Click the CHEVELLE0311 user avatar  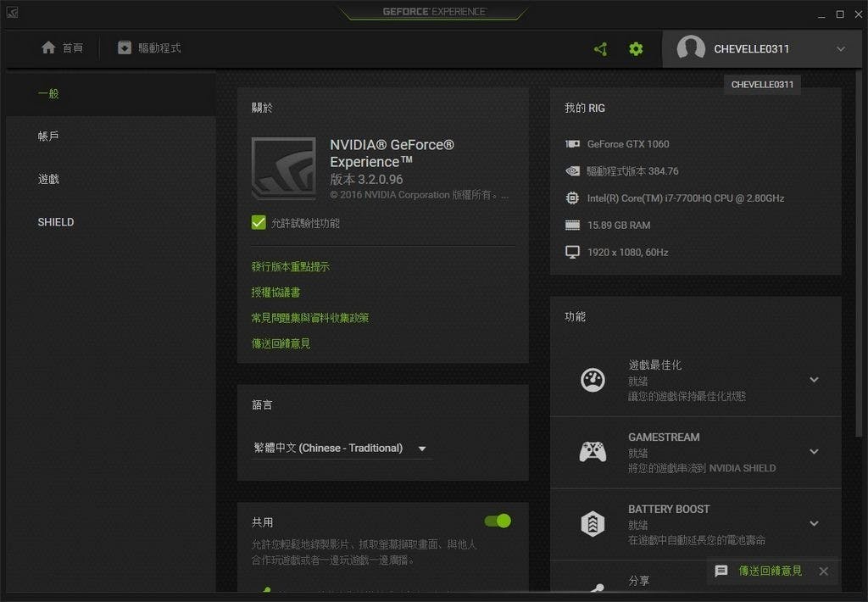[x=691, y=48]
